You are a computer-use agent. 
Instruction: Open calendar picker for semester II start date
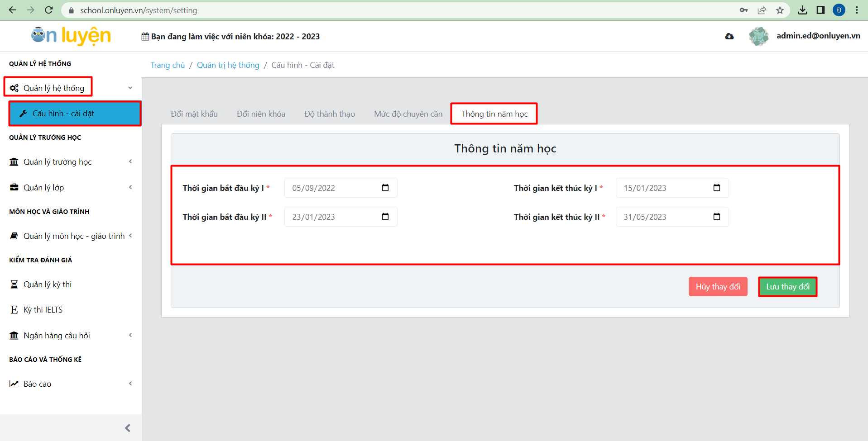[385, 217]
